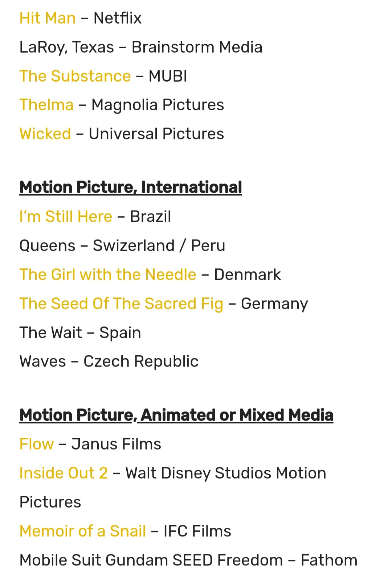Open The Girl with the Needle link
Image resolution: width=392 pixels, height=576 pixels.
point(108,275)
